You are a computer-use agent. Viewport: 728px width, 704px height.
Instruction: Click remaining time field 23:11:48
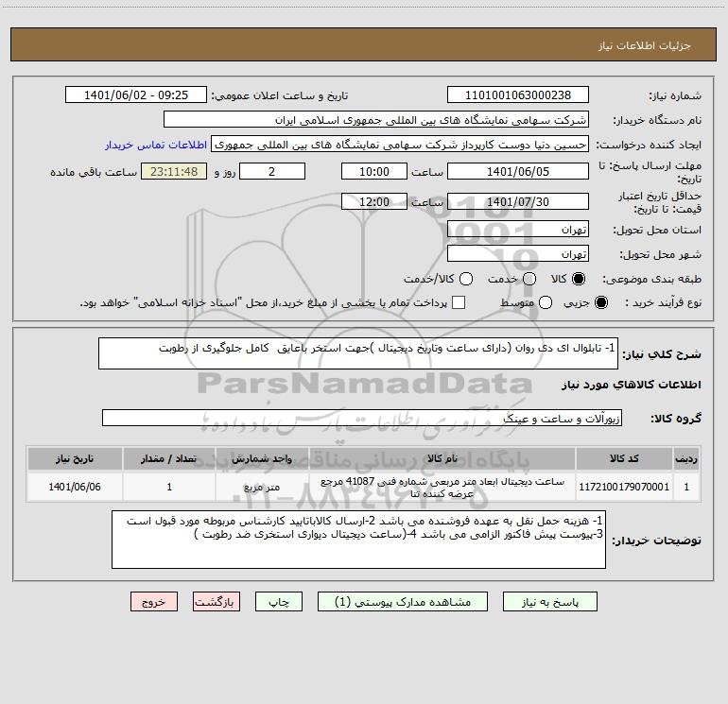click(x=174, y=172)
